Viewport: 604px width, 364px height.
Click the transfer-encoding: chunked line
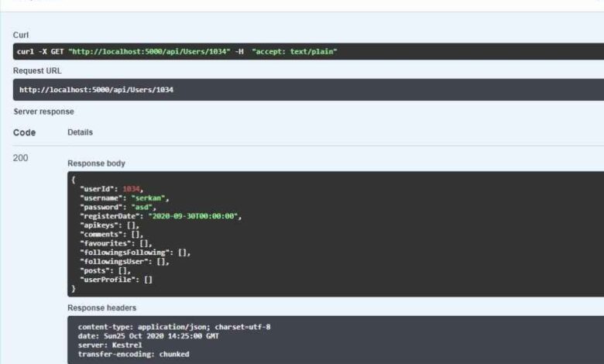click(x=133, y=354)
